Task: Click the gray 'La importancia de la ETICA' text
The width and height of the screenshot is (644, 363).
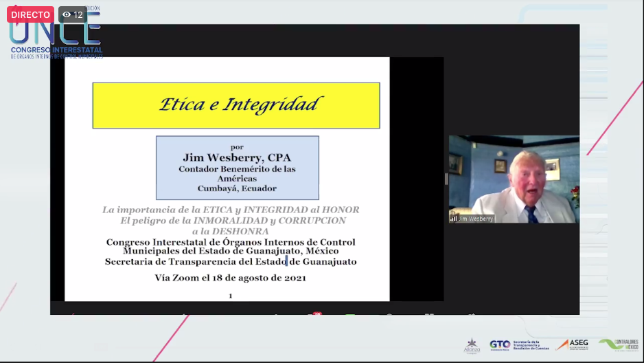Action: 231,209
